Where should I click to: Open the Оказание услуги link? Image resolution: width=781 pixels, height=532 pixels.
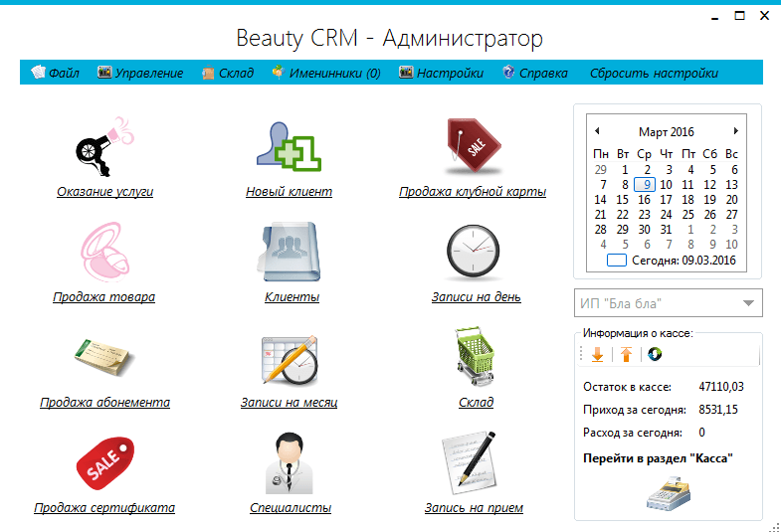pos(105,192)
